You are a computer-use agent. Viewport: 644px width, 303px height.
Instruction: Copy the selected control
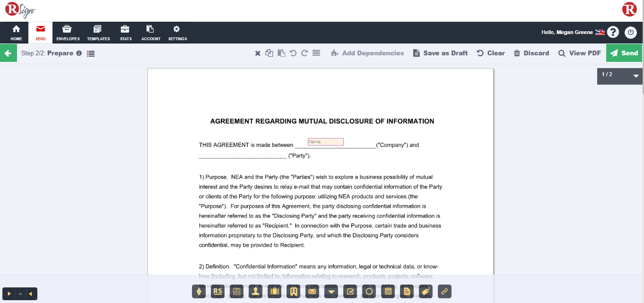click(x=269, y=53)
